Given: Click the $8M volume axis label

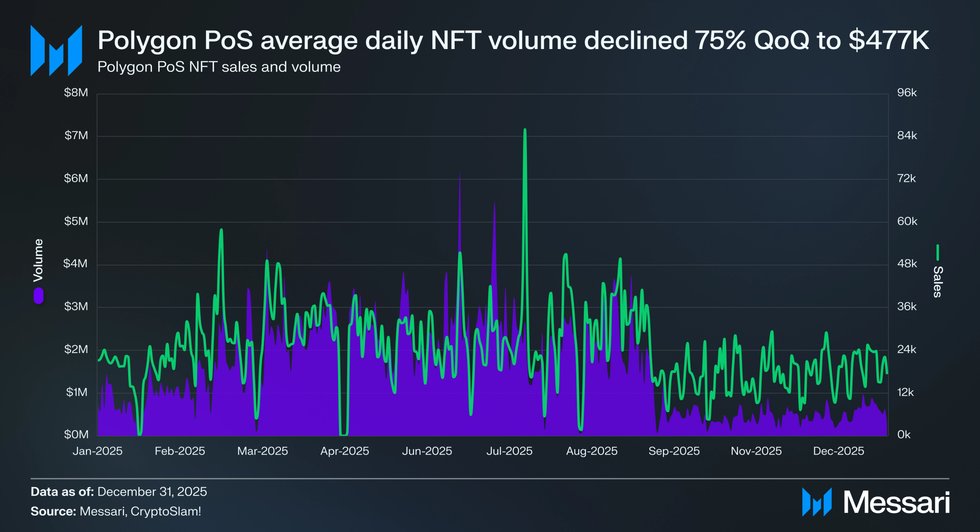Looking at the screenshot, I should (76, 92).
